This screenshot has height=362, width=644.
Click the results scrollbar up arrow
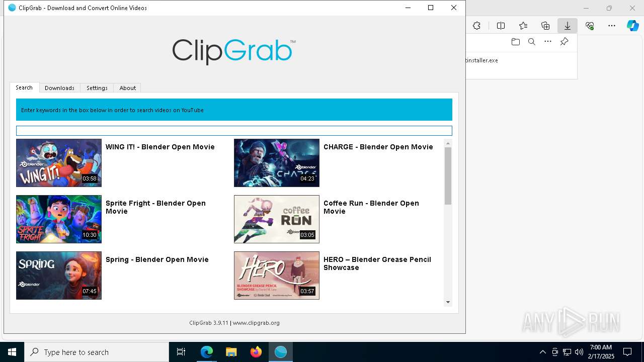point(448,143)
